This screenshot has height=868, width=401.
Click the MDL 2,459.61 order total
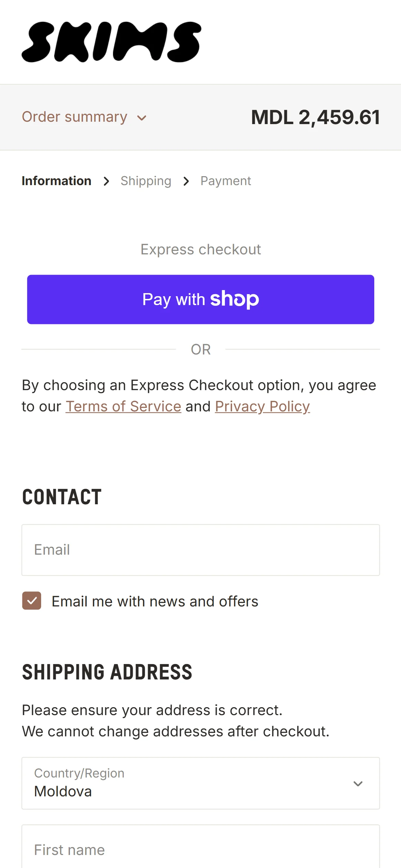pos(315,117)
